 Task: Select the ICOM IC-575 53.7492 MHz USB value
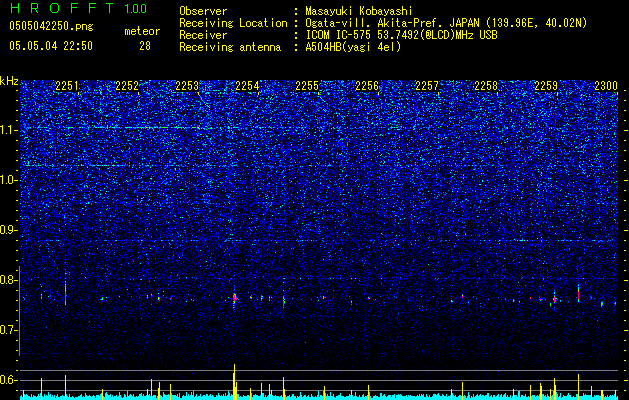[x=401, y=35]
